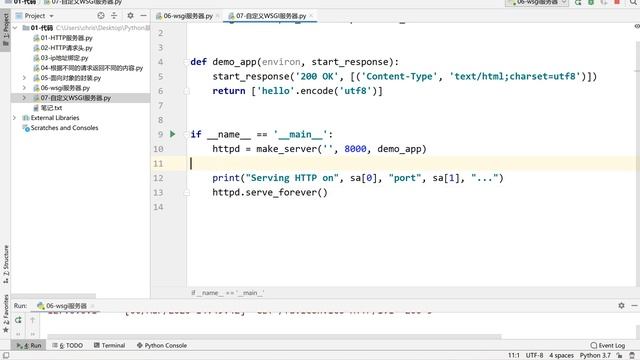Viewport: 640px width, 360px height.
Task: Expand the 06-wsgi服务器.py tree arrow
Action: click(24, 88)
